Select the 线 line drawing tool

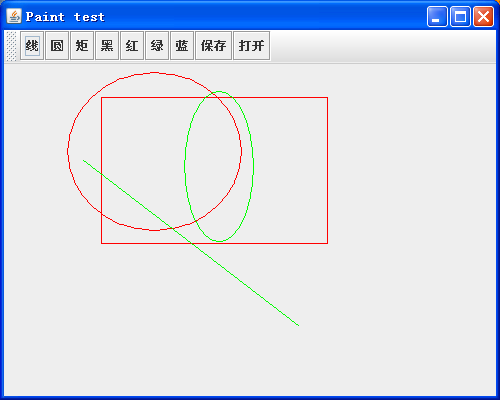32,46
